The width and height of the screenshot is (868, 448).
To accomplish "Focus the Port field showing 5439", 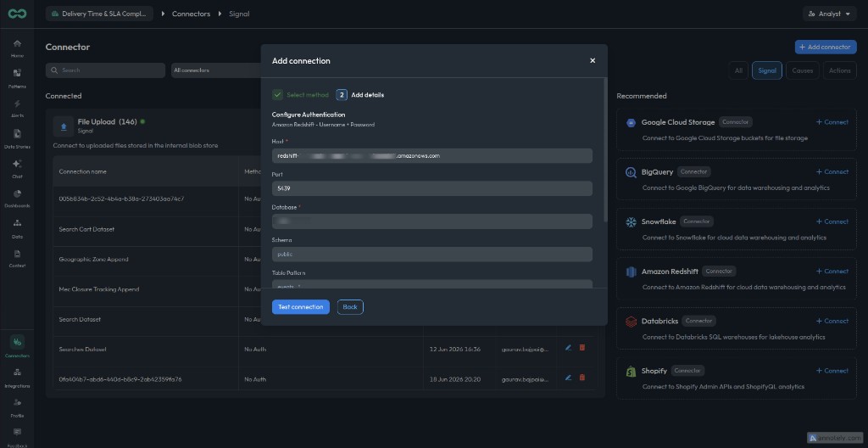I will pos(431,188).
